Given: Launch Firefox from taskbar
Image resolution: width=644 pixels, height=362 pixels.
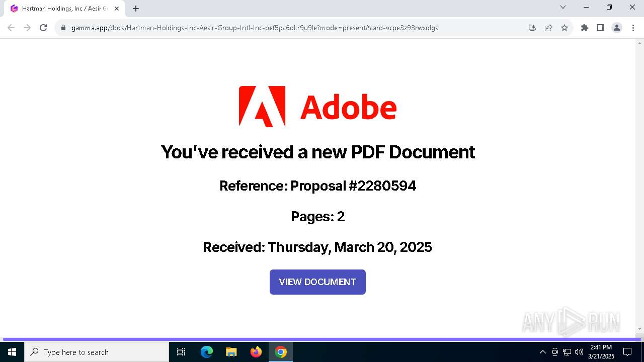Looking at the screenshot, I should [256, 352].
